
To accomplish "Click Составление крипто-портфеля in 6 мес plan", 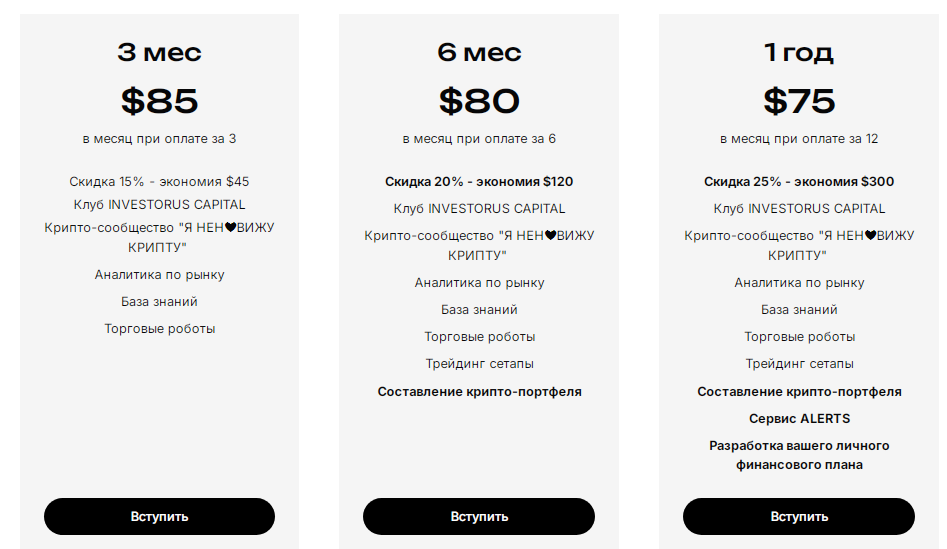I will click(x=479, y=391).
